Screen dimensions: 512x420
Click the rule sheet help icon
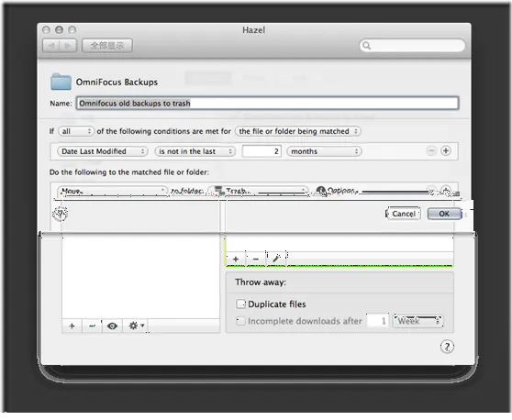tap(60, 214)
